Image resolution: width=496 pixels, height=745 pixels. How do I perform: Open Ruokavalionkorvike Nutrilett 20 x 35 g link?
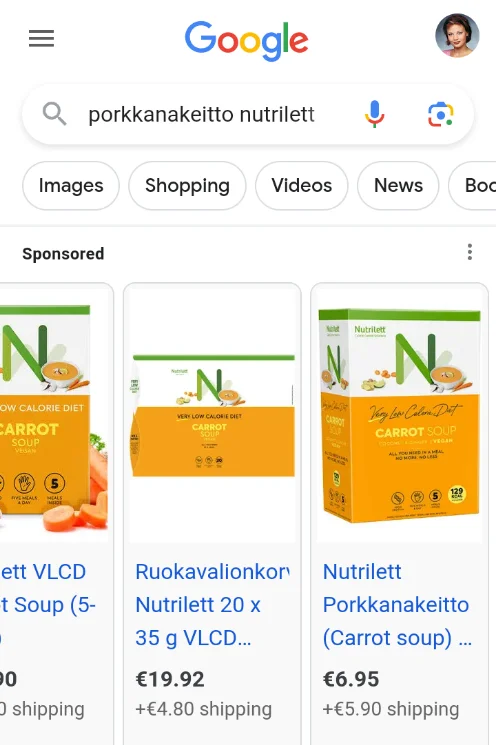[212, 605]
